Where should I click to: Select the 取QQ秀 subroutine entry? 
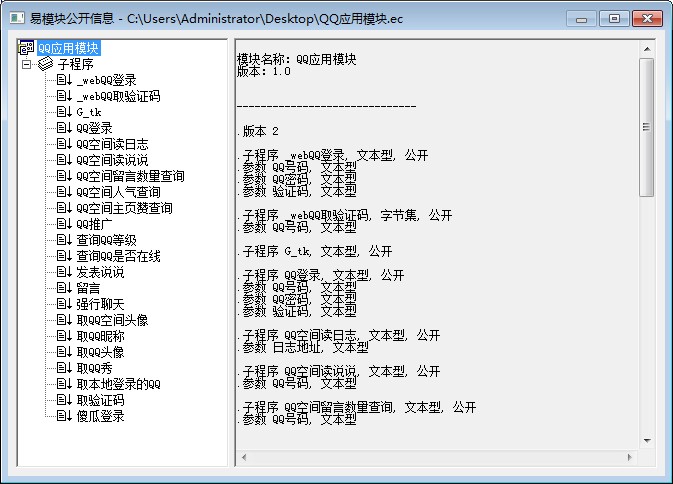[x=94, y=368]
